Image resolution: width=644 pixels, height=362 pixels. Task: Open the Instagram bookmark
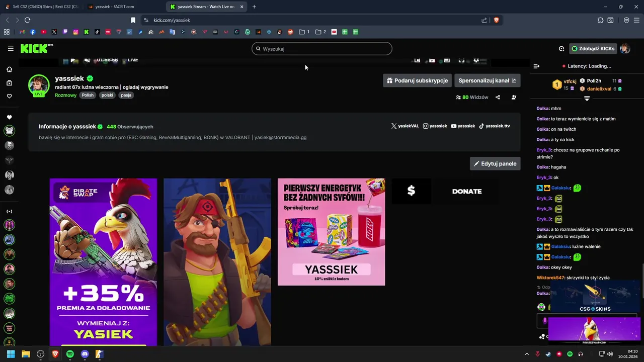[75, 32]
